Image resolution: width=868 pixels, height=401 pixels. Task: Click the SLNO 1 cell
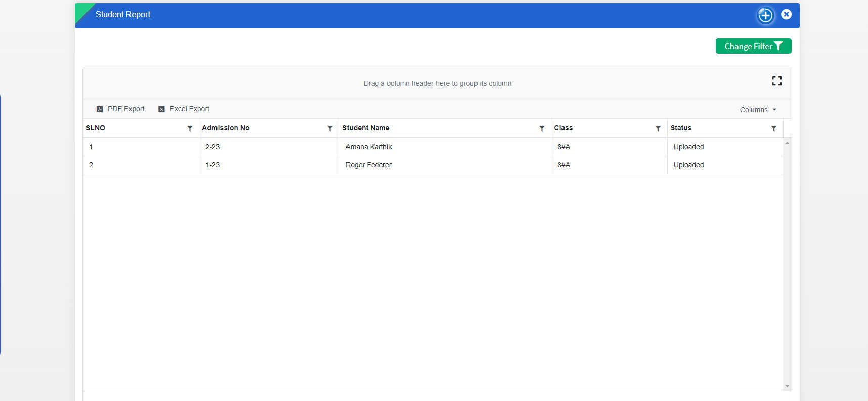[141, 147]
